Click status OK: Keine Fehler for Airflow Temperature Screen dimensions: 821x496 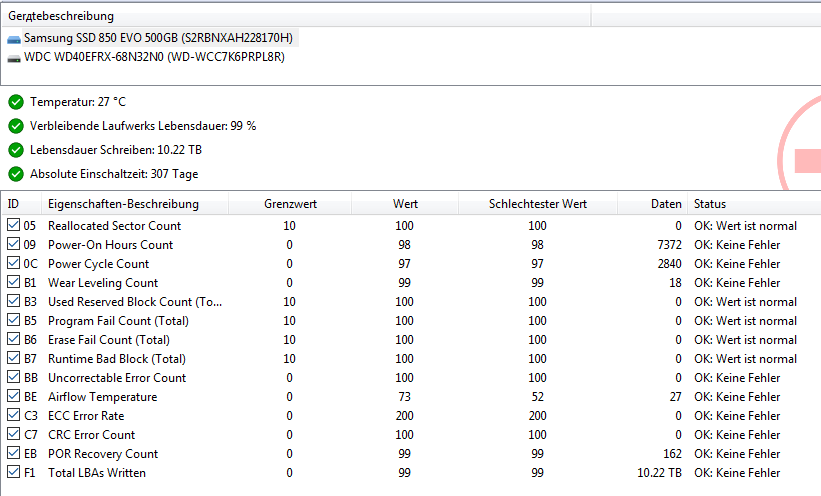click(x=737, y=397)
